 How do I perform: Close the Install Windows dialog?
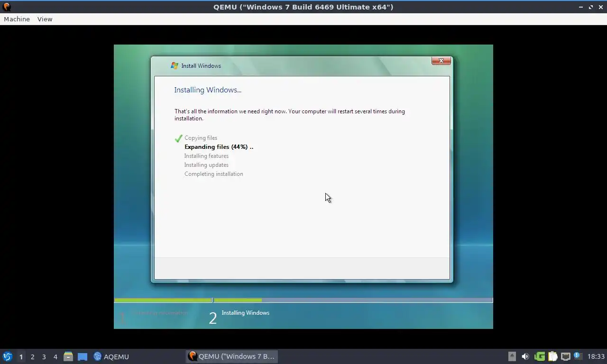pos(441,61)
